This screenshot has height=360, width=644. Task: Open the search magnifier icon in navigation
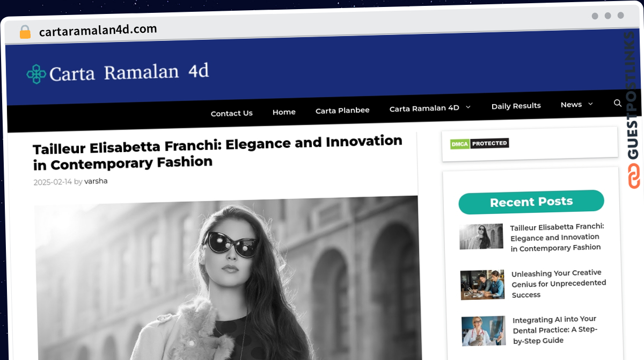click(618, 103)
